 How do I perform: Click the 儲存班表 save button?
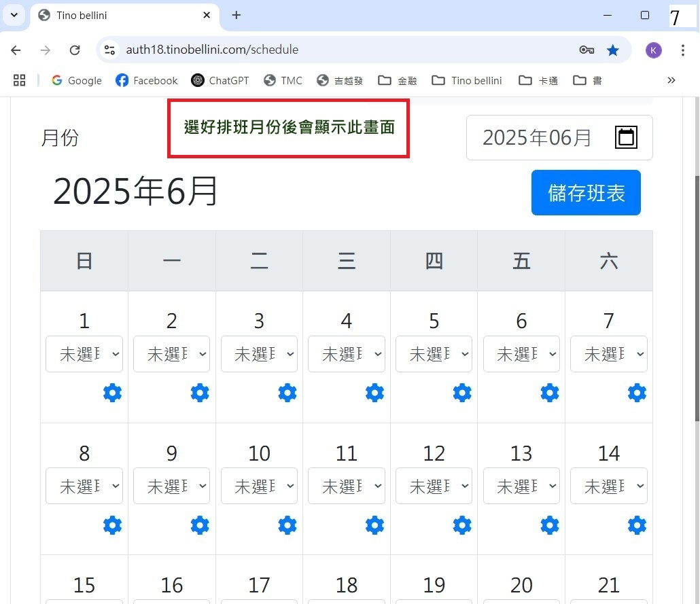(x=585, y=193)
